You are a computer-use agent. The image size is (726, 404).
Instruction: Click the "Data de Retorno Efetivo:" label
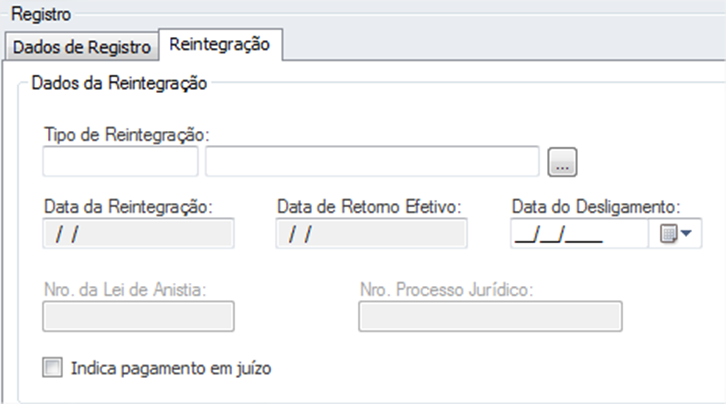[x=369, y=207]
